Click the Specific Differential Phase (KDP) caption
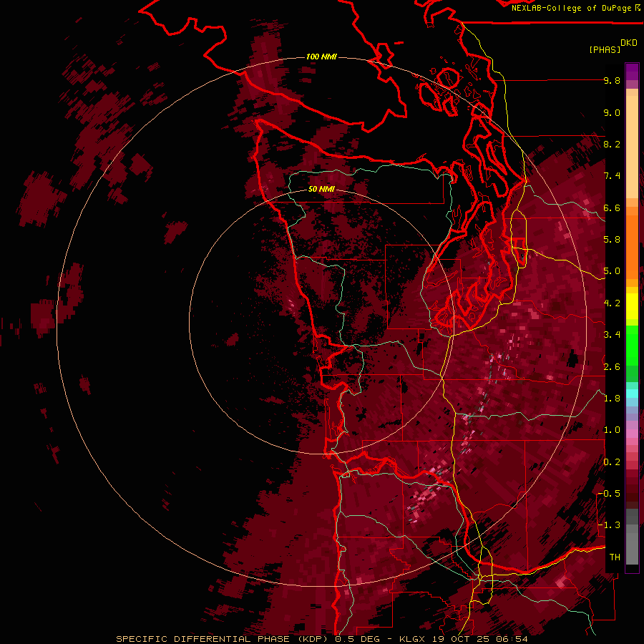 pos(223,639)
